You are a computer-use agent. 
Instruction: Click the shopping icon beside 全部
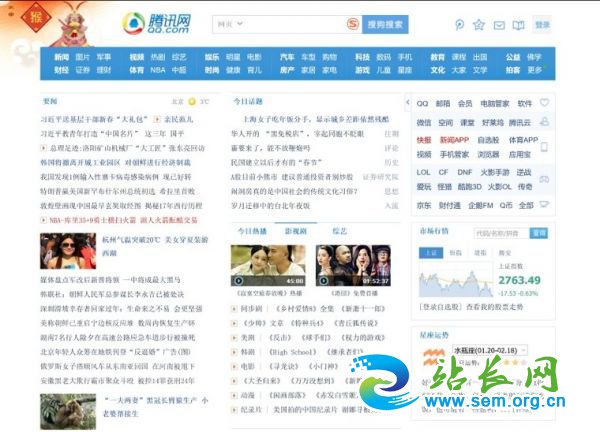(544, 205)
